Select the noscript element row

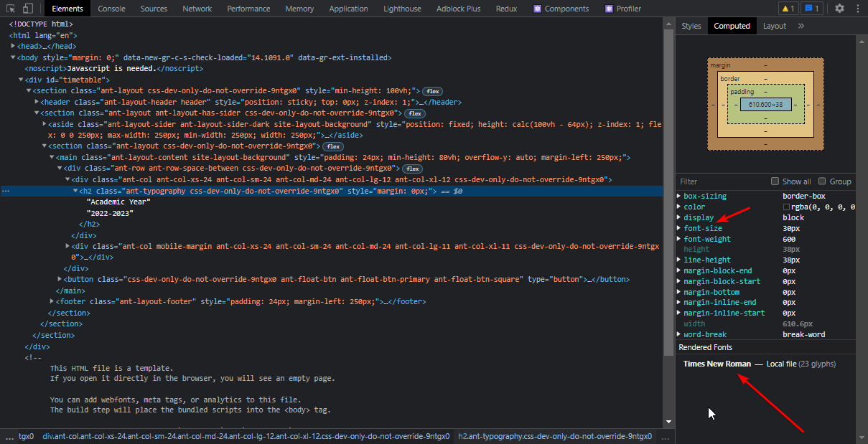(113, 69)
